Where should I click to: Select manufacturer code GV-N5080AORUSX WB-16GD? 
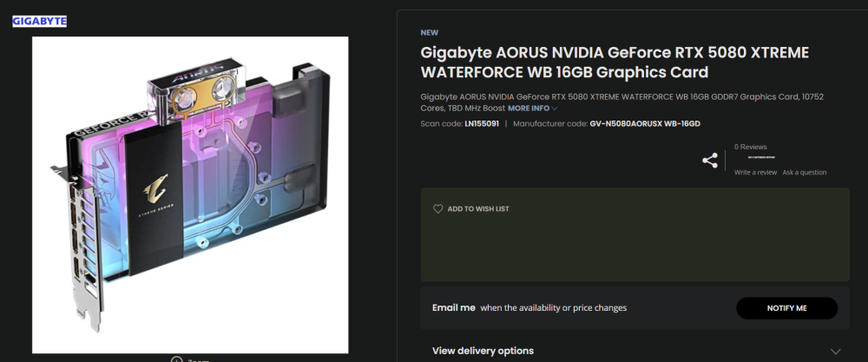click(645, 123)
